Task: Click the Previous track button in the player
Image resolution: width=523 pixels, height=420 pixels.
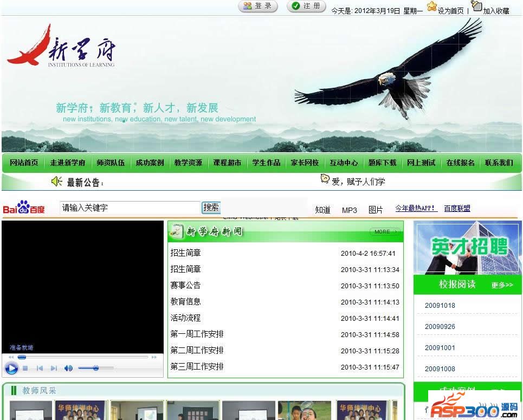Action: (40, 369)
